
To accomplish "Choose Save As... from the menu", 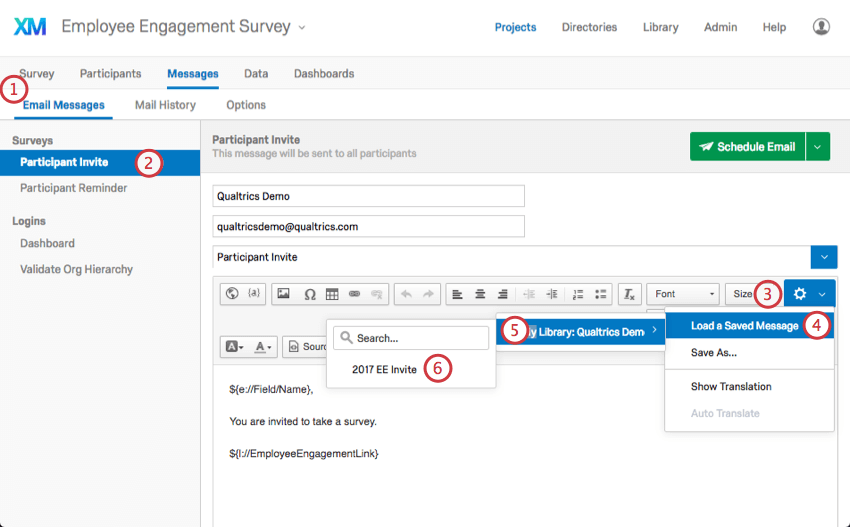I will [x=714, y=353].
